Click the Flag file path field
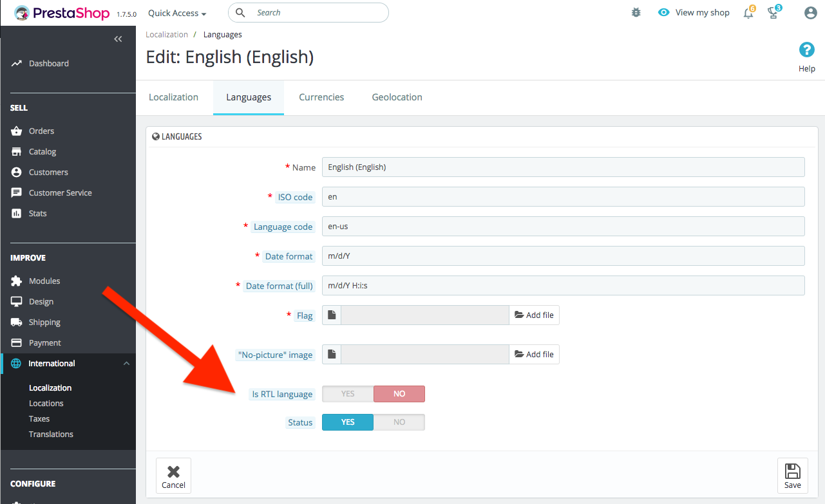The image size is (825, 504). tap(425, 315)
